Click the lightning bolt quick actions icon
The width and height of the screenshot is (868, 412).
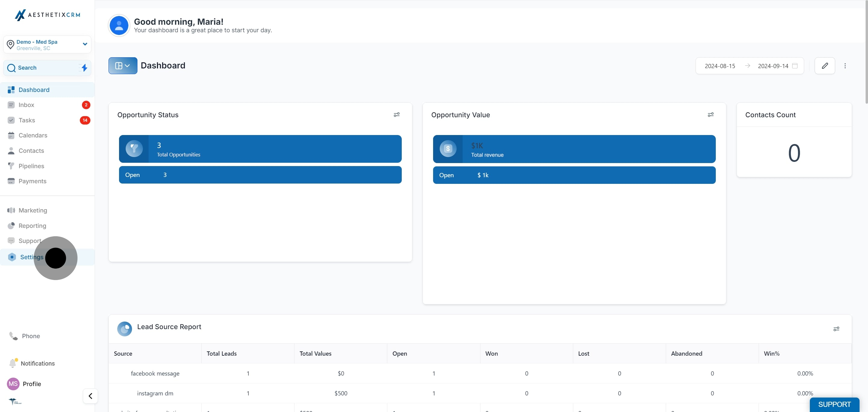[84, 68]
